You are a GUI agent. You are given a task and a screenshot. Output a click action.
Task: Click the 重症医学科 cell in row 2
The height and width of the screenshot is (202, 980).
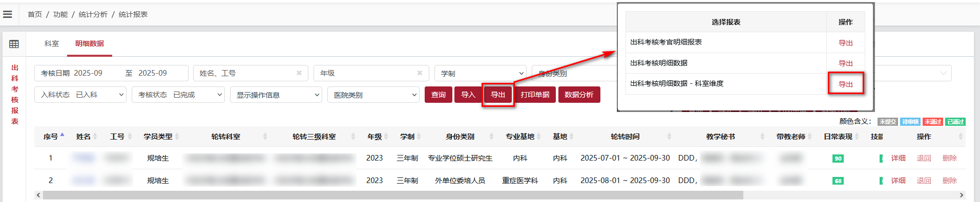click(520, 181)
